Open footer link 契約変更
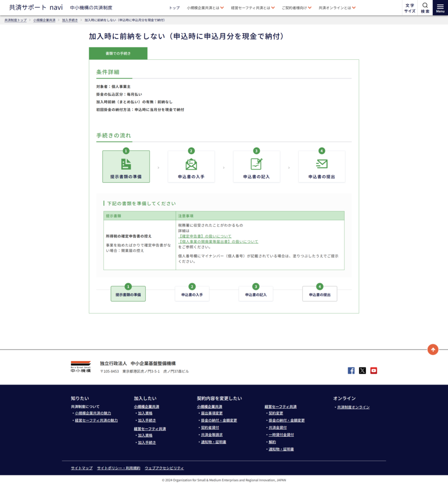This screenshot has height=485, width=448. pos(276,413)
